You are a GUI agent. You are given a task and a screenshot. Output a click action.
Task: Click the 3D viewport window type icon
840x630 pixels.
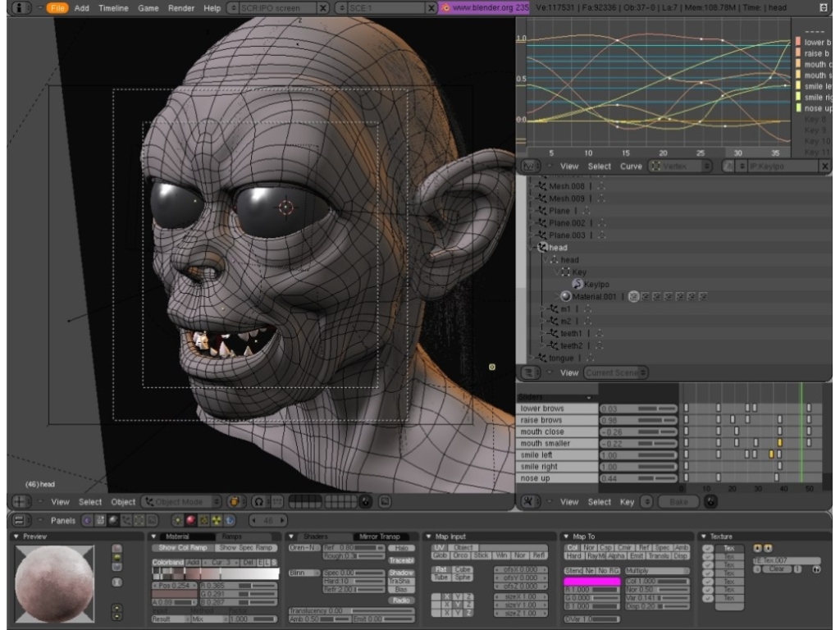coord(20,501)
